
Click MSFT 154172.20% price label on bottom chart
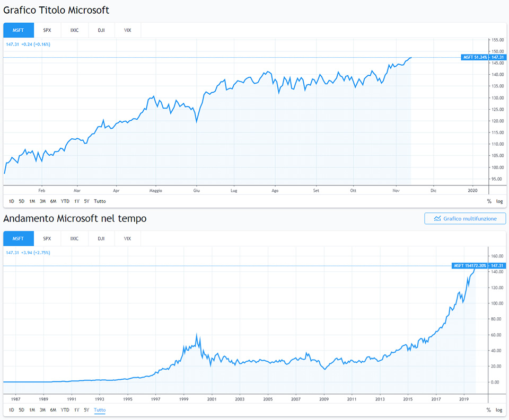point(470,266)
